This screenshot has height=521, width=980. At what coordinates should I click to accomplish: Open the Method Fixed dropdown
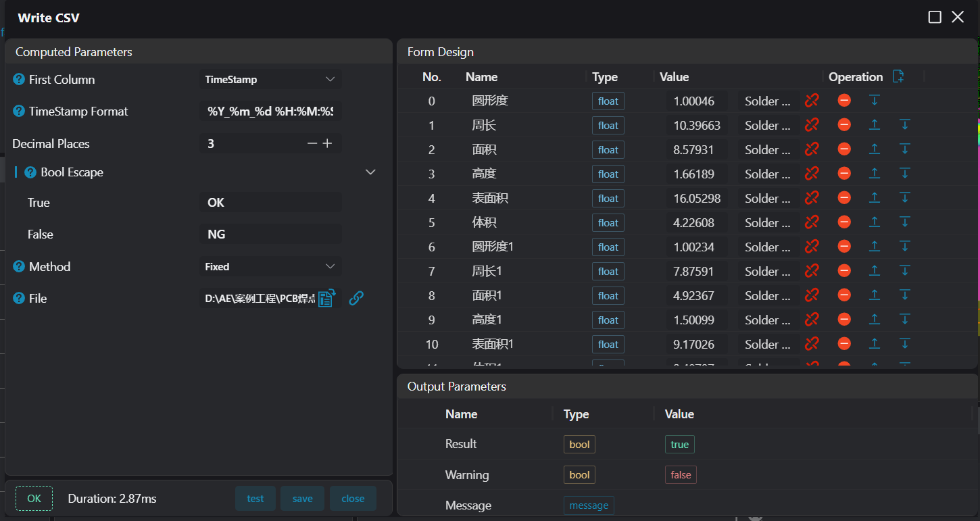pyautogui.click(x=270, y=267)
